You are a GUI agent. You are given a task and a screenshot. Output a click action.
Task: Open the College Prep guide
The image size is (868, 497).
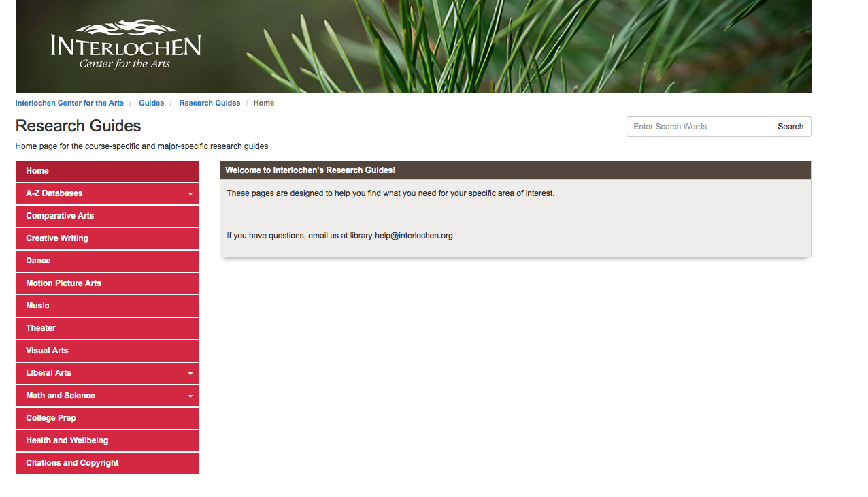(107, 418)
